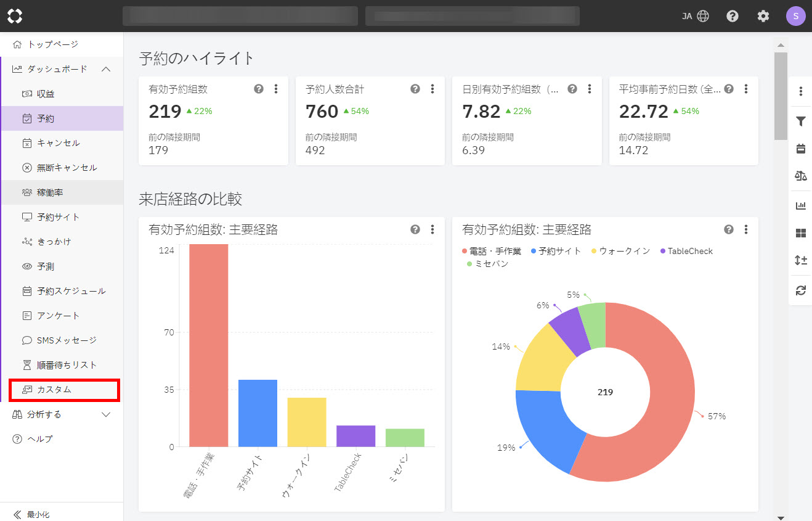The width and height of the screenshot is (812, 521).
Task: Show help for bar chart 主要経路 panel
Action: 415,229
